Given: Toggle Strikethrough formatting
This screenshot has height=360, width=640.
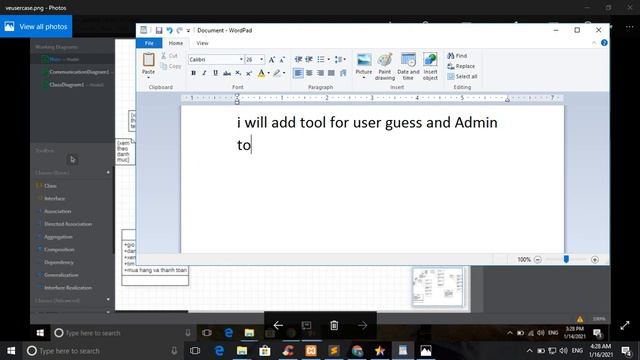Looking at the screenshot, I should (x=227, y=73).
